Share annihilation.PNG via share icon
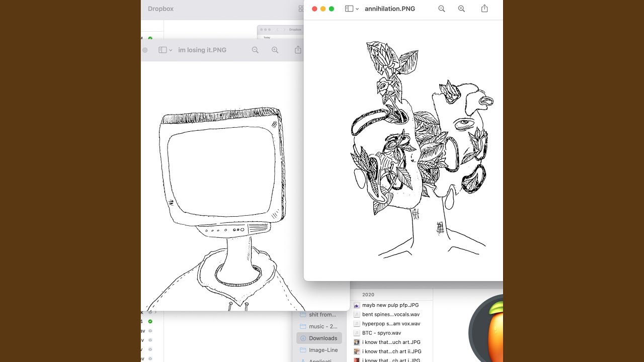 485,9
